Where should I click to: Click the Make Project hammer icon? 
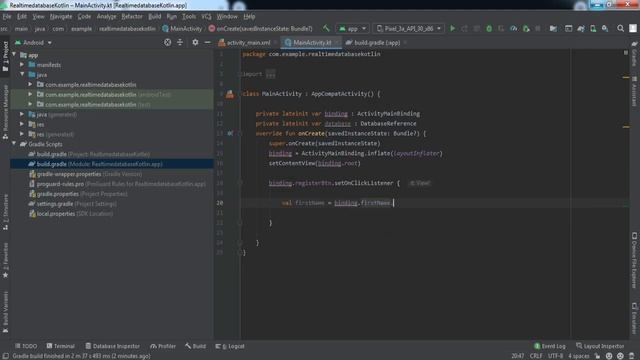(x=326, y=29)
